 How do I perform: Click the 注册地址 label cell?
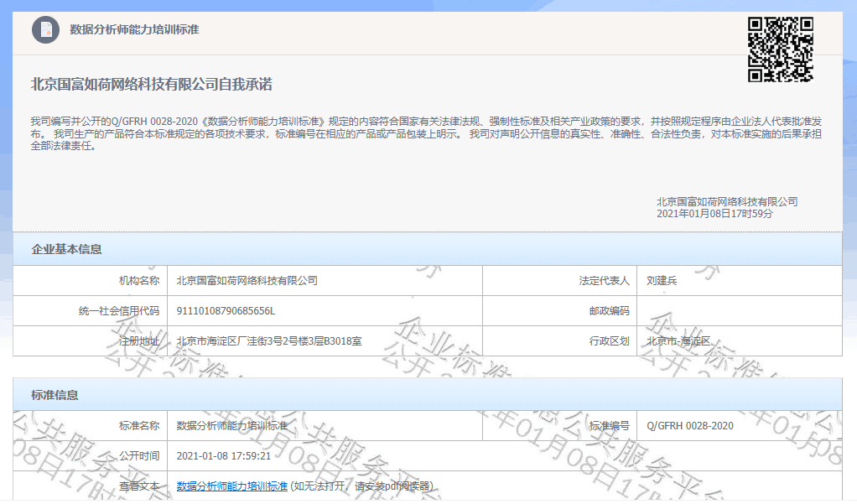[x=91, y=341]
